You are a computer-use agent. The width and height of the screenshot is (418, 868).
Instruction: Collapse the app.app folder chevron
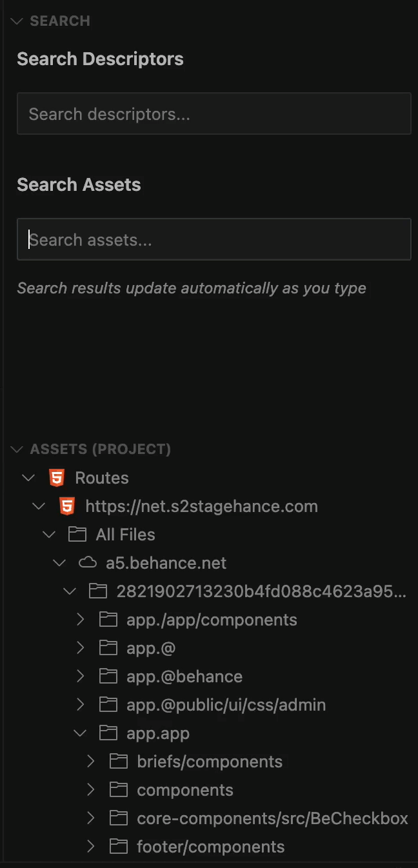click(81, 733)
